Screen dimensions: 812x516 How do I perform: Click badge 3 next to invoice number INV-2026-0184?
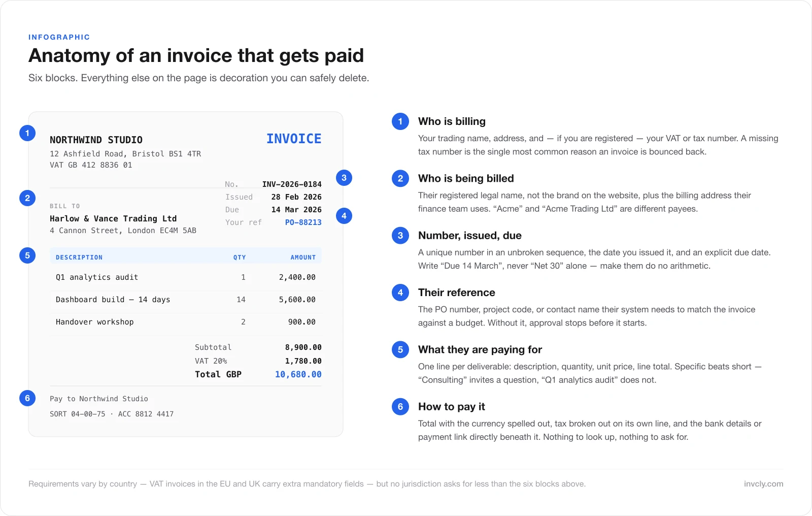[x=344, y=178]
